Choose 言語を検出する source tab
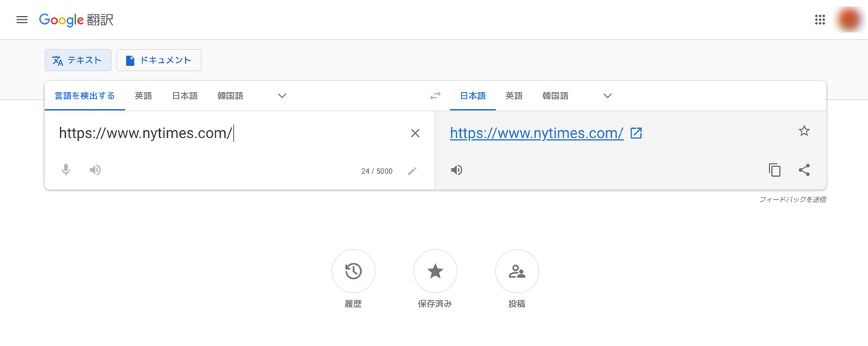Screen dimensions: 868x346 click(x=85, y=96)
